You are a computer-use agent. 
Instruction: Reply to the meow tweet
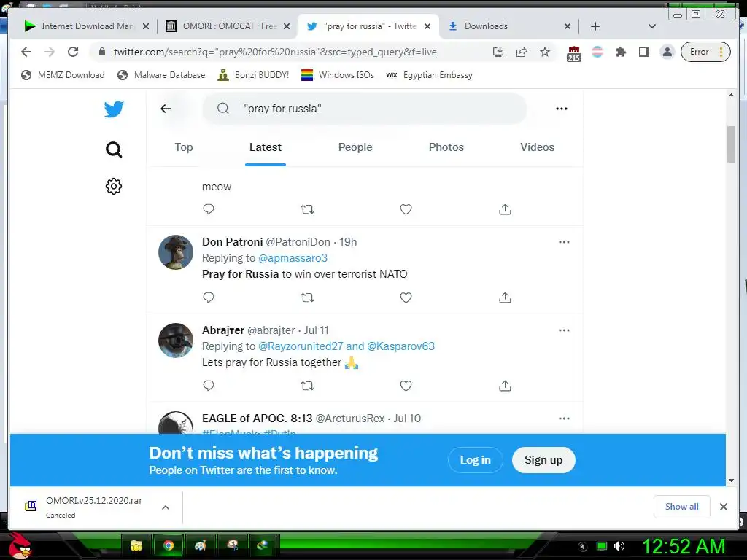[x=209, y=209]
